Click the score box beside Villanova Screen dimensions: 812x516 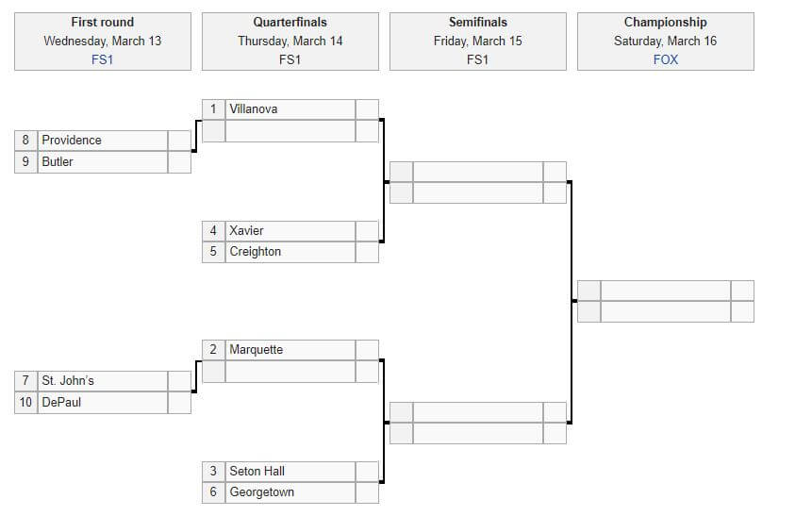click(367, 109)
